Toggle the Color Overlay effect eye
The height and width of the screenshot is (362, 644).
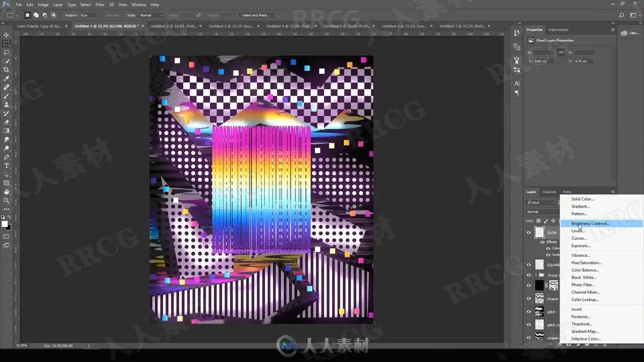click(x=548, y=248)
